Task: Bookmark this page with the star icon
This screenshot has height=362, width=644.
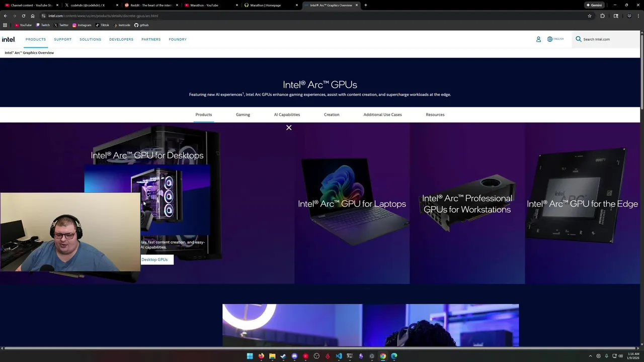Action: pos(590,16)
